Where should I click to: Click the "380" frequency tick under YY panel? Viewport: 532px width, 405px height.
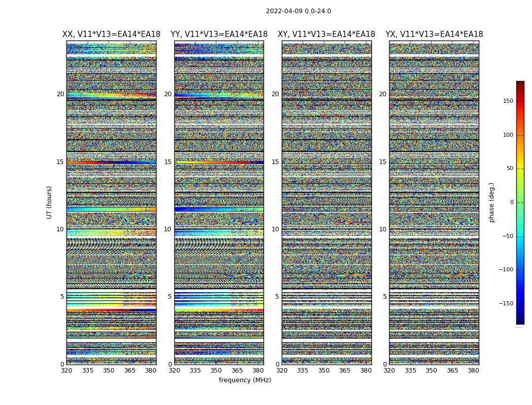pos(258,371)
